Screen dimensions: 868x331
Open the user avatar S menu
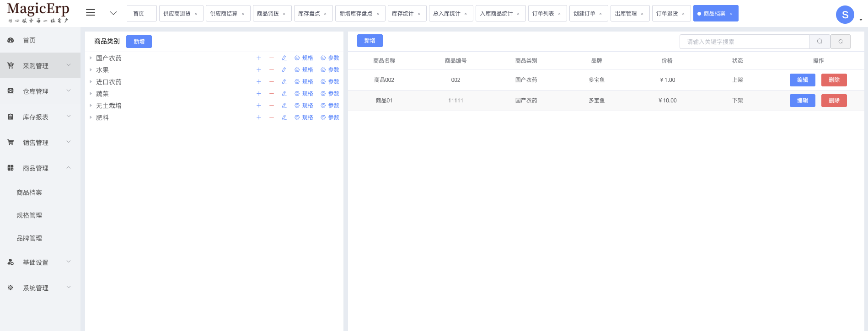coord(845,15)
